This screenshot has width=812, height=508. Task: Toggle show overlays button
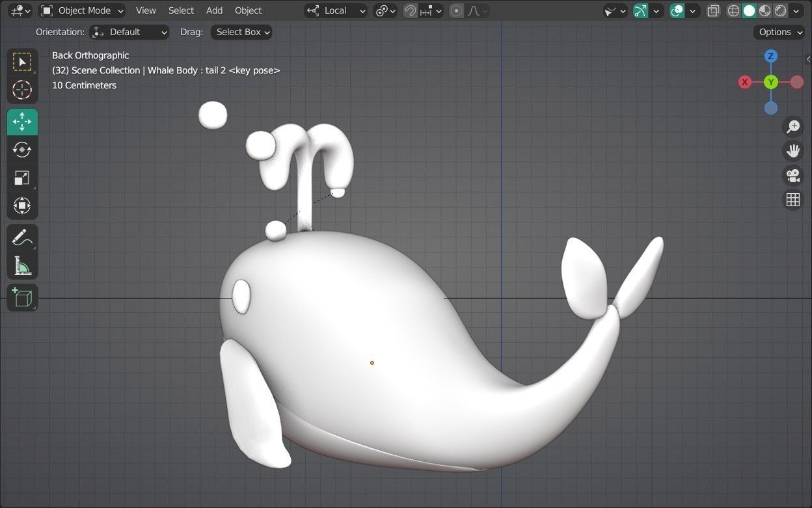pos(677,10)
